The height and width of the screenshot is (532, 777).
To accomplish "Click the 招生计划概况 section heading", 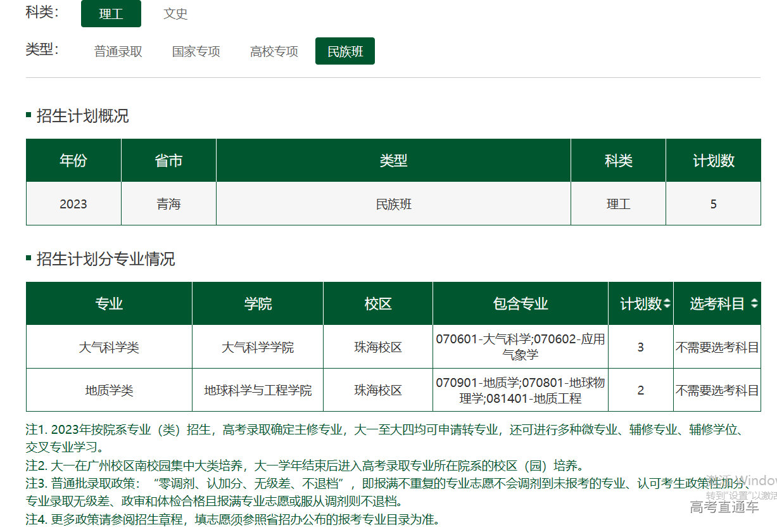I will coord(82,116).
